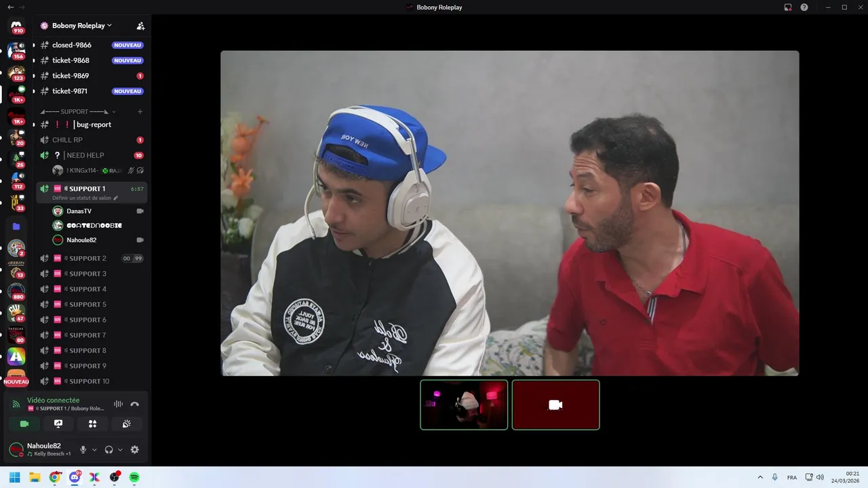Select dark red camera-off thumbnail
This screenshot has height=488, width=868.
tap(555, 405)
